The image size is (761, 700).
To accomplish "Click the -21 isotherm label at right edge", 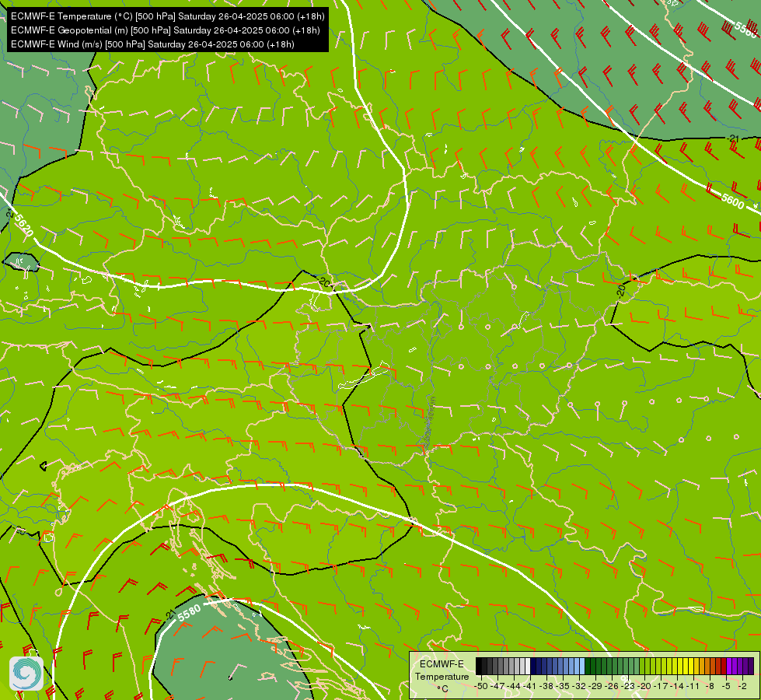I will [733, 139].
